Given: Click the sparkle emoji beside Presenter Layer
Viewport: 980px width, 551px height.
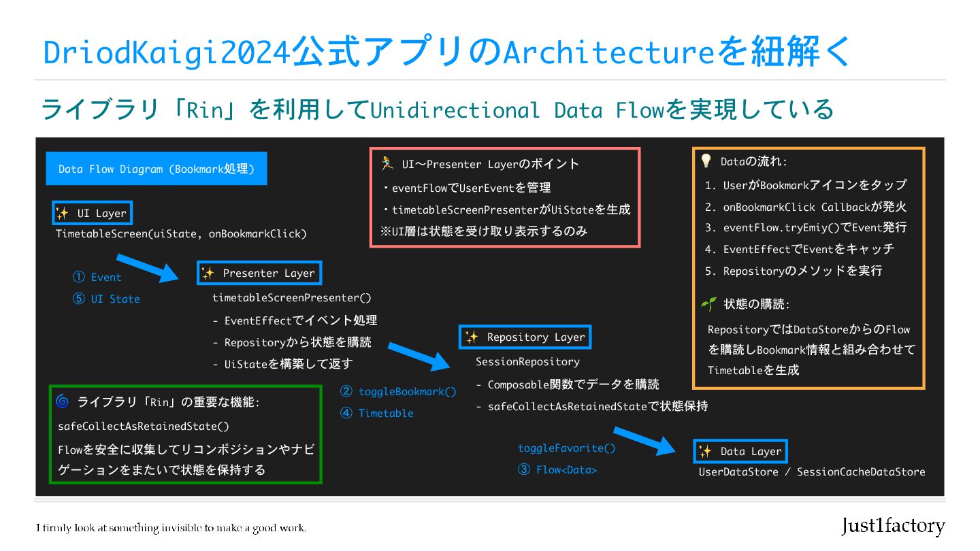Looking at the screenshot, I should point(208,273).
